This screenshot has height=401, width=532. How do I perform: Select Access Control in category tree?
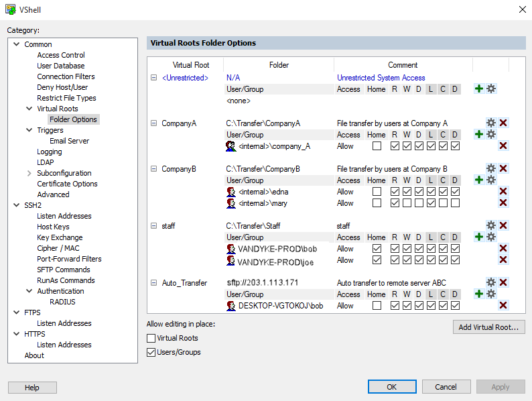coord(61,55)
